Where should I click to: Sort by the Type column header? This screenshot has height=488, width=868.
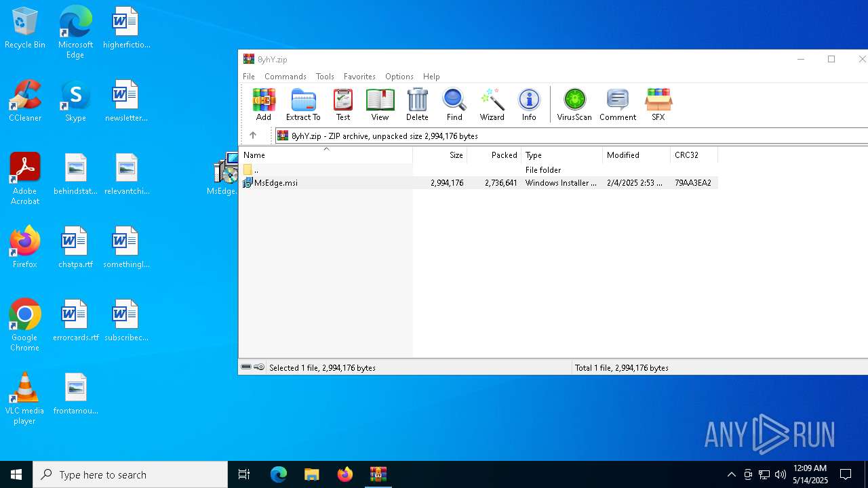[x=562, y=155]
